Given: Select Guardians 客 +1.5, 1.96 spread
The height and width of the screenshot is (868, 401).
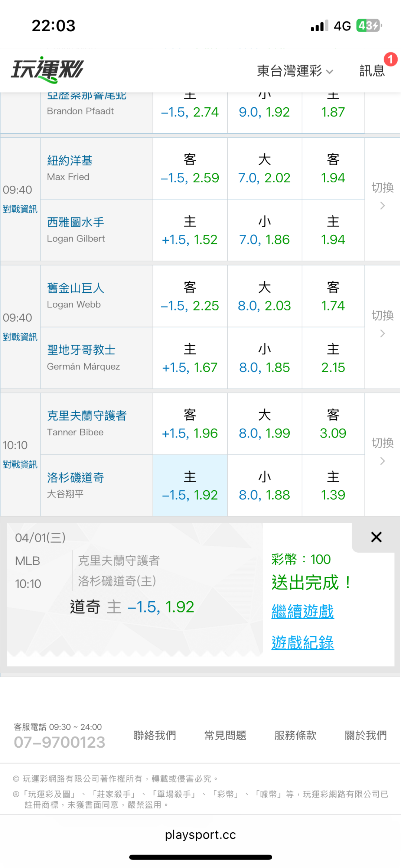Looking at the screenshot, I should tap(190, 424).
